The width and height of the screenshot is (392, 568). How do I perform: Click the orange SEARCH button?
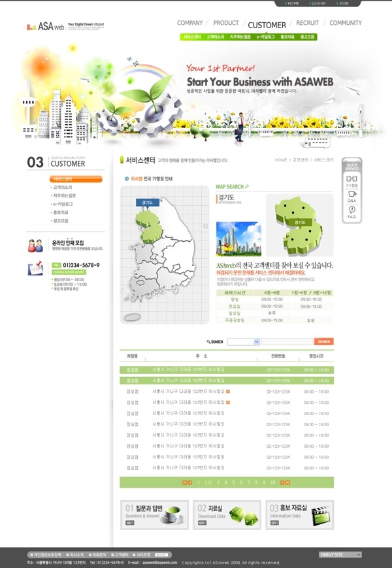point(323,342)
